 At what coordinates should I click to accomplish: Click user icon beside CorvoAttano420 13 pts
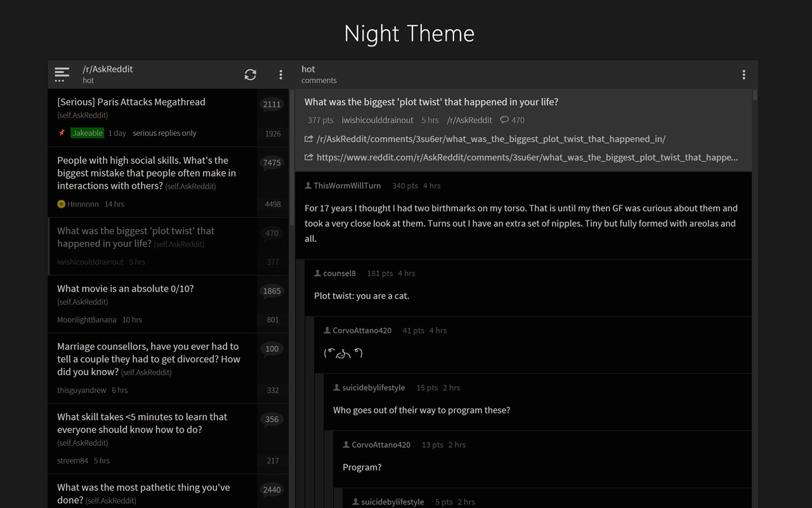[x=346, y=444]
